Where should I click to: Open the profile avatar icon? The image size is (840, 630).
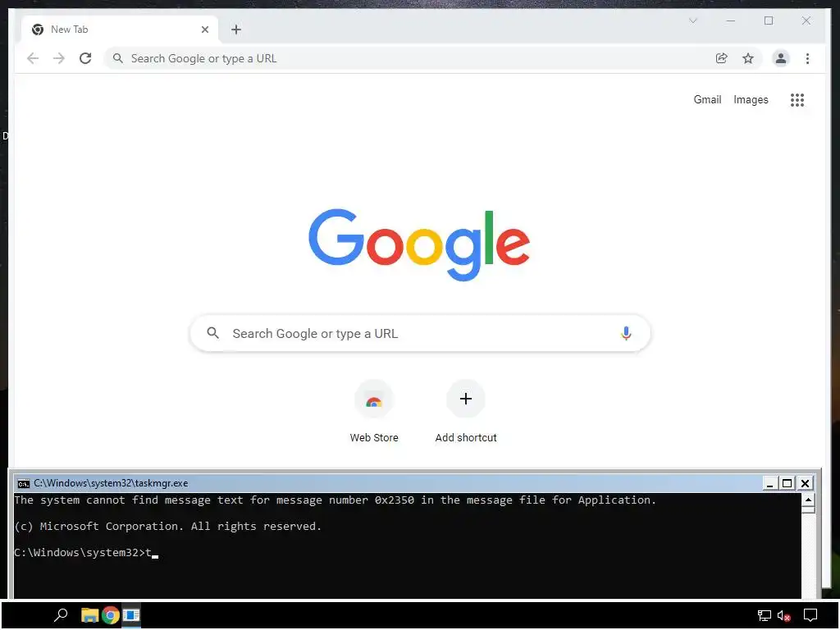coord(781,58)
